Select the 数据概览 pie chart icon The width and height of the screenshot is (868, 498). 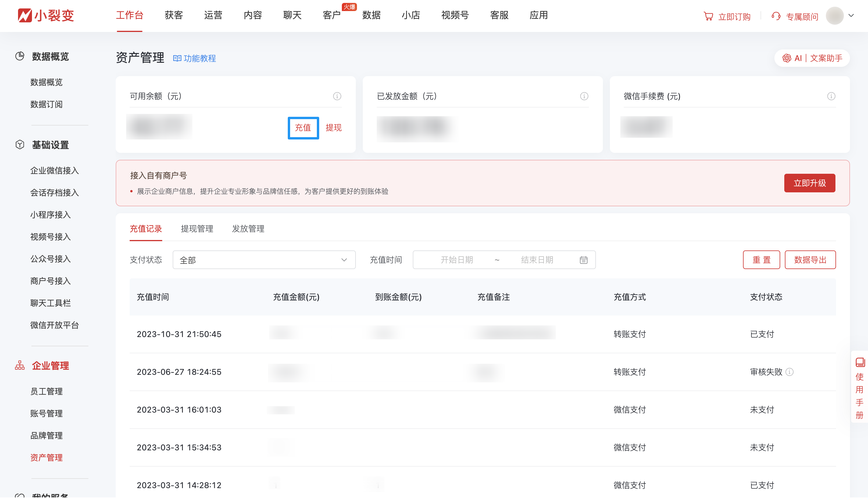coord(19,55)
